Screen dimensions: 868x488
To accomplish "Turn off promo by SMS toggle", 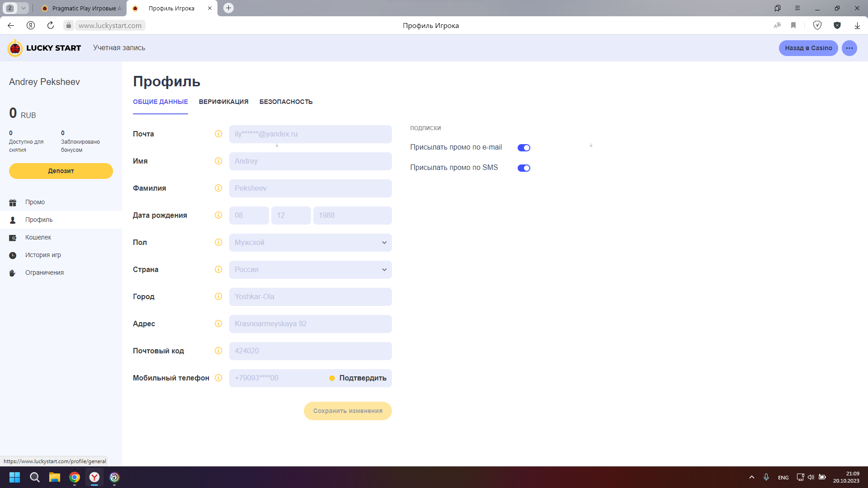I will pyautogui.click(x=524, y=168).
